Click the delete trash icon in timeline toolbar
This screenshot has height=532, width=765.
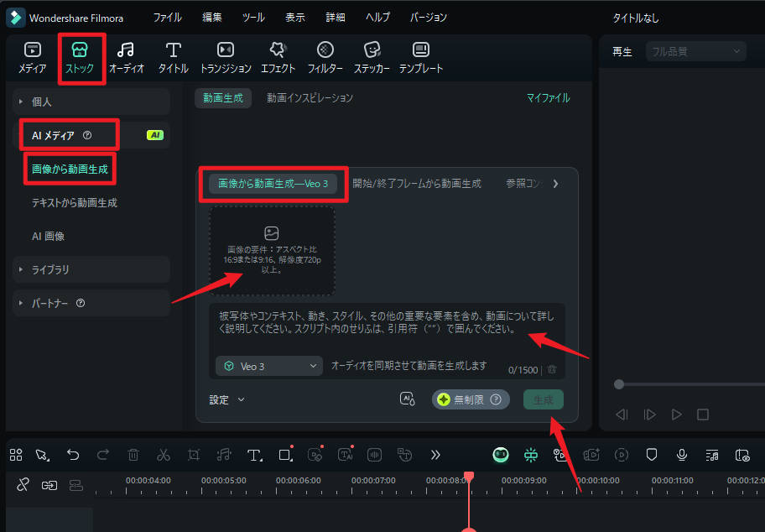[x=133, y=455]
